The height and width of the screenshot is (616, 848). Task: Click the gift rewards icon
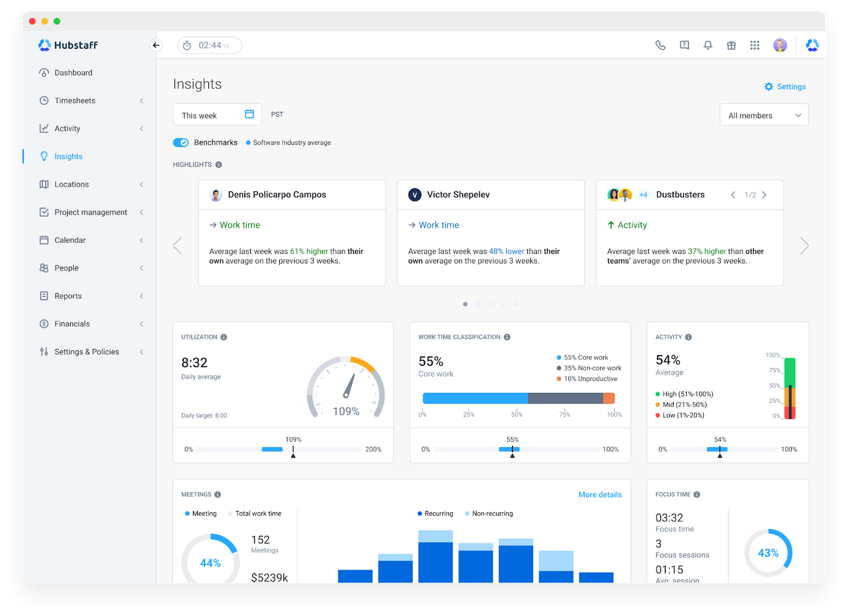click(731, 45)
